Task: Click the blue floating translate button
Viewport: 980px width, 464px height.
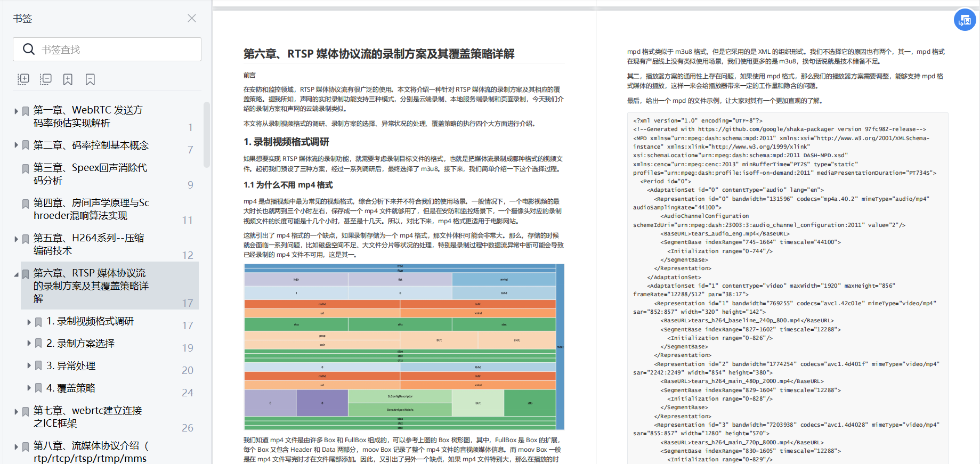Action: 965,20
